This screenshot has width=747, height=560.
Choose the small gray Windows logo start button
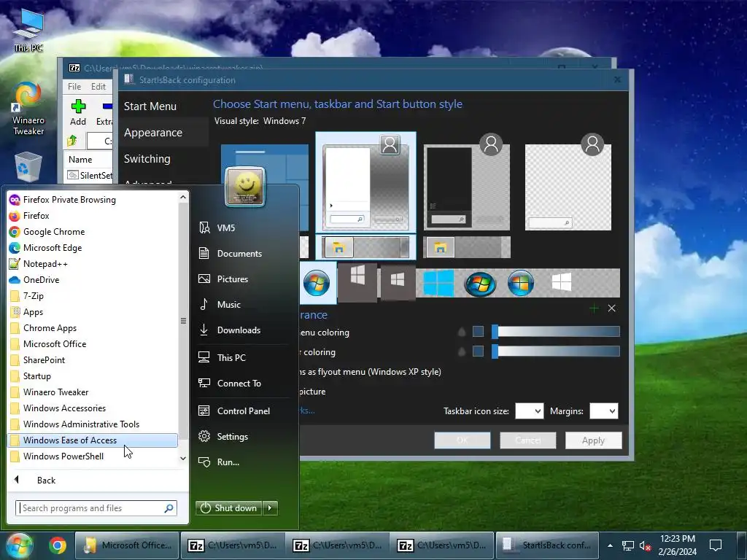click(398, 283)
